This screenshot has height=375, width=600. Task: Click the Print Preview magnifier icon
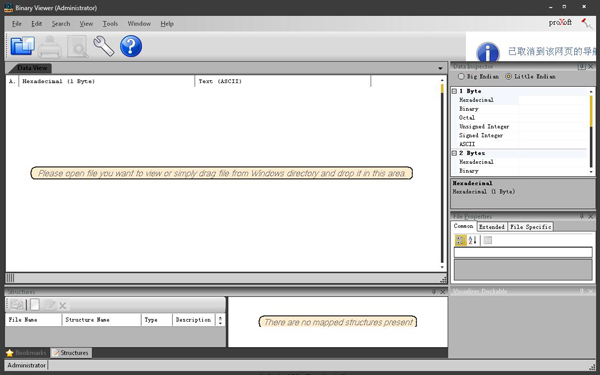click(x=77, y=47)
